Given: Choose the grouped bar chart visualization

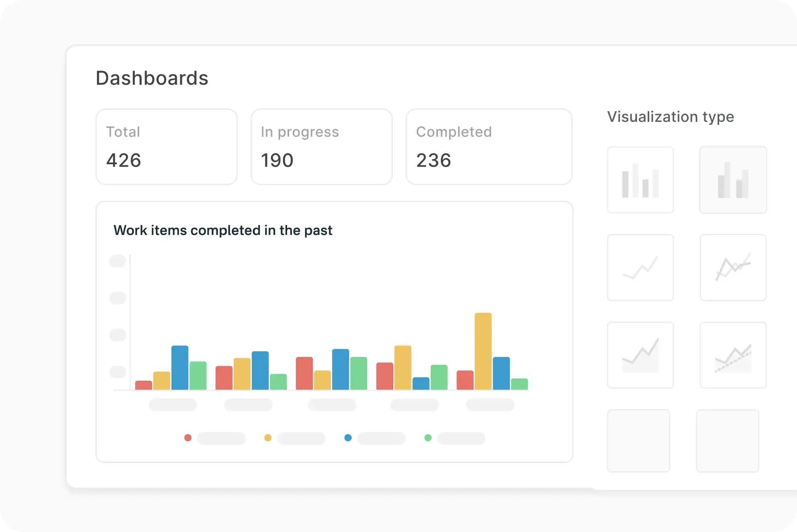Looking at the screenshot, I should (x=733, y=180).
